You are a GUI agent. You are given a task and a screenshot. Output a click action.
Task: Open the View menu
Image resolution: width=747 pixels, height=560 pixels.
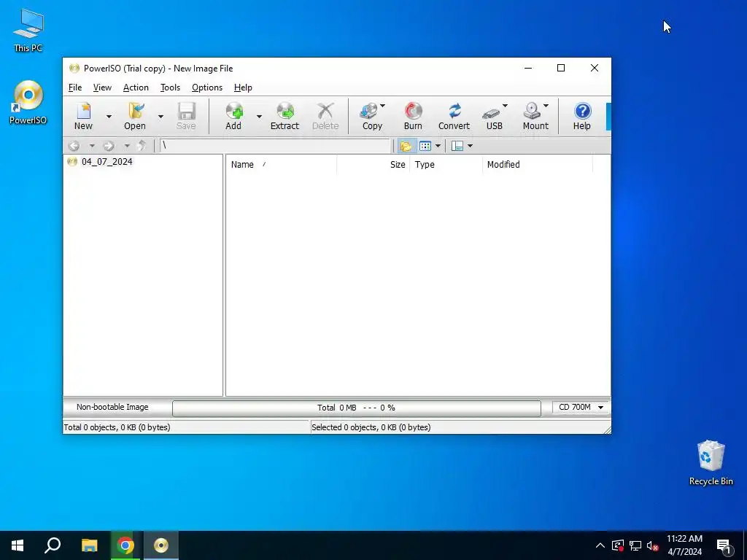[102, 87]
